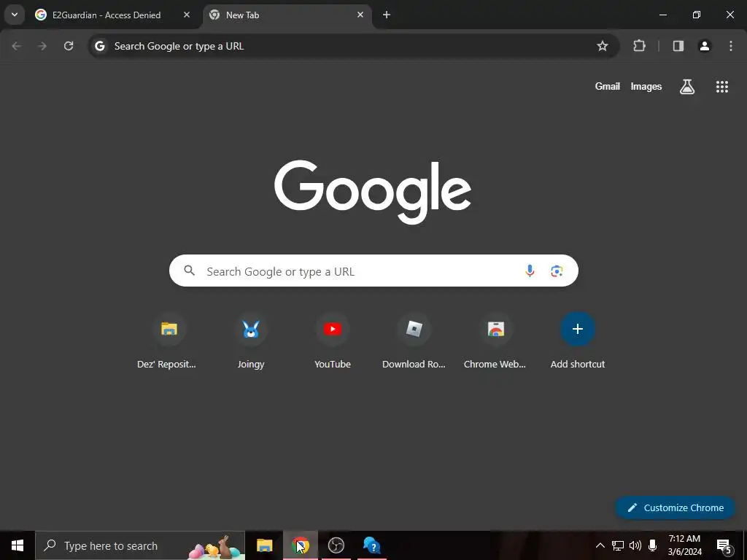Screen dimensions: 747x560
Task: Open the tab search dropdown arrow
Action: [15, 15]
